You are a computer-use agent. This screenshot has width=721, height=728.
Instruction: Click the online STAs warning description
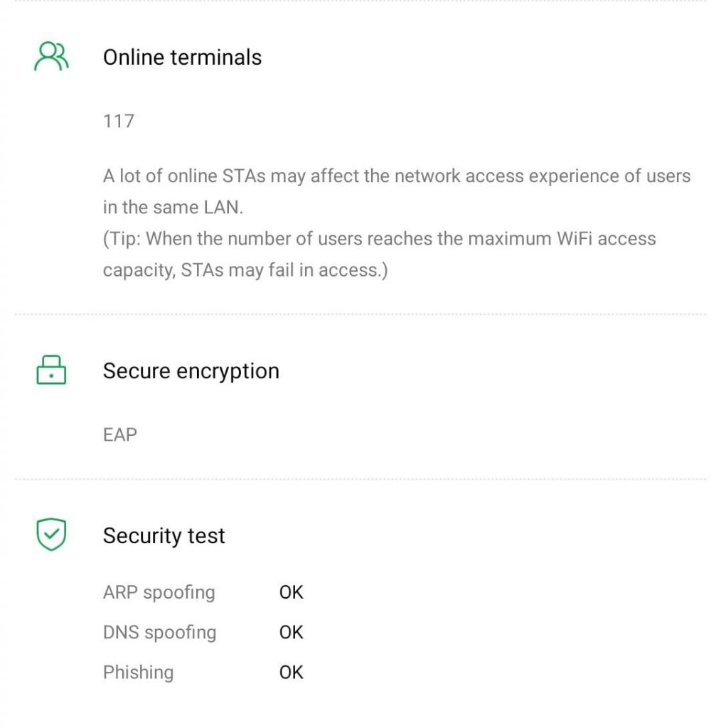coord(396,176)
